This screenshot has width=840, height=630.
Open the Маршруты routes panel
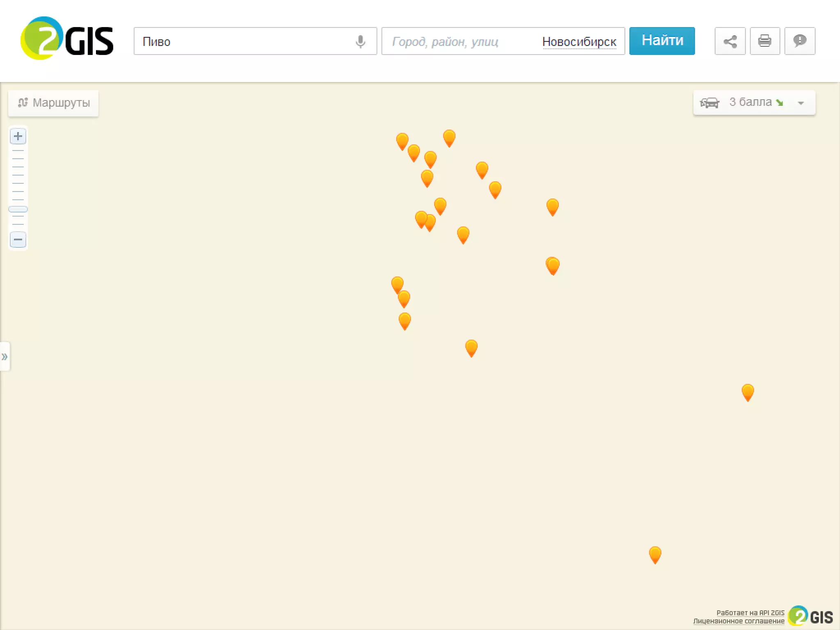pos(54,103)
